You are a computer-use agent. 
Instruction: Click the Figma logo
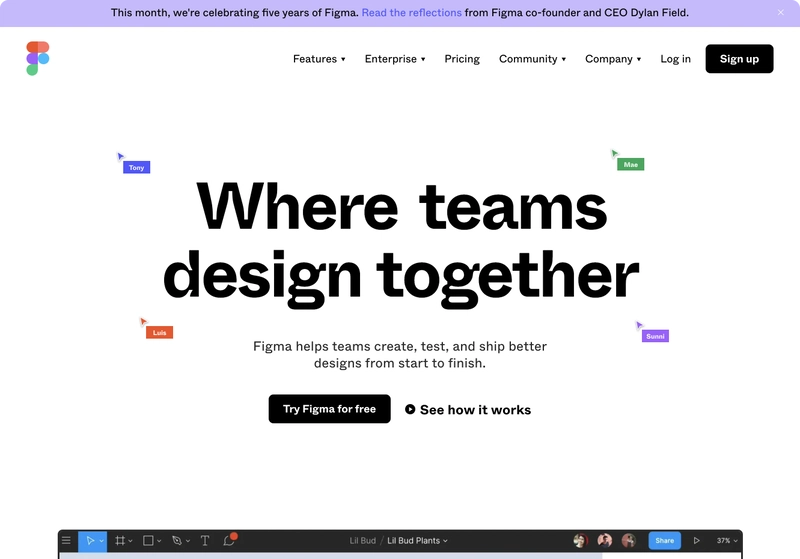[38, 59]
